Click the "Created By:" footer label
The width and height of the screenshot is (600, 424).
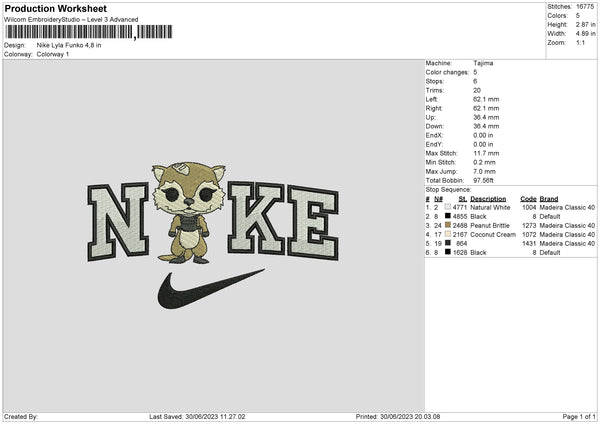[x=21, y=417]
